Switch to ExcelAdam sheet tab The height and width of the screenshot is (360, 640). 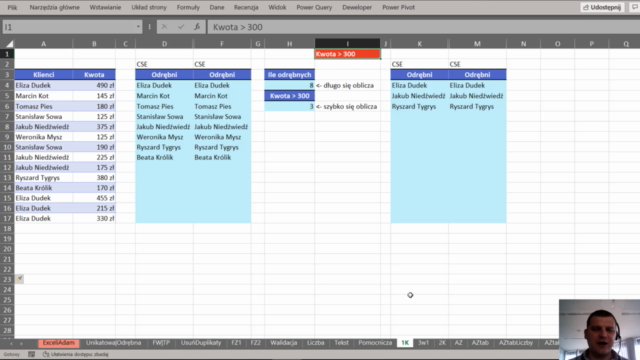coord(59,343)
